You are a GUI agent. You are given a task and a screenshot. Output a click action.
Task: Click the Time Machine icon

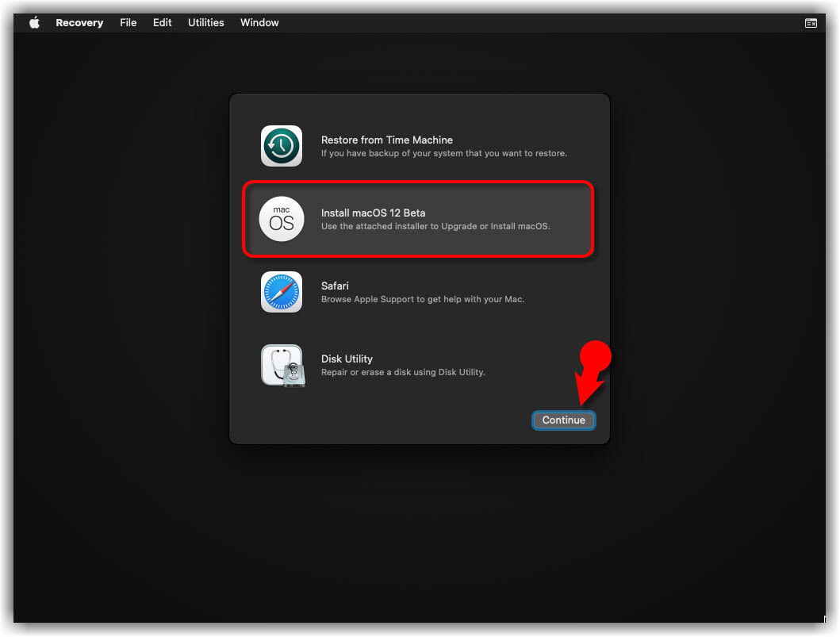tap(282, 146)
